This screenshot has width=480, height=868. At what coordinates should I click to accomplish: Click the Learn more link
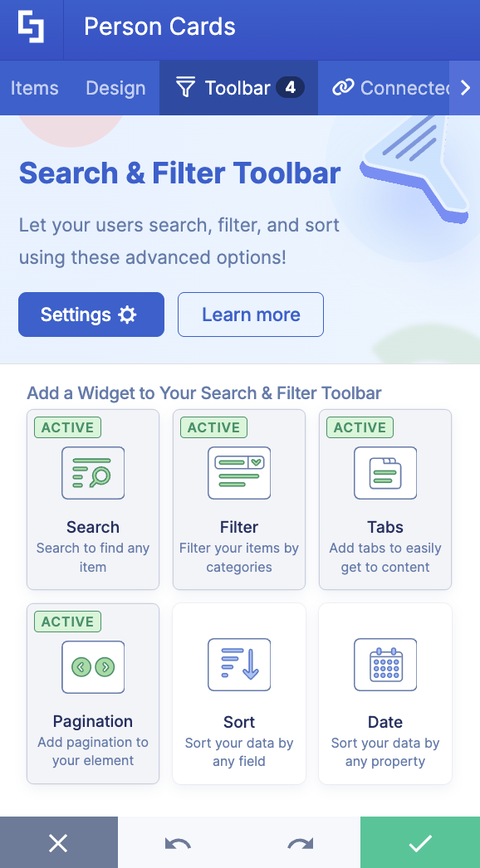click(250, 315)
